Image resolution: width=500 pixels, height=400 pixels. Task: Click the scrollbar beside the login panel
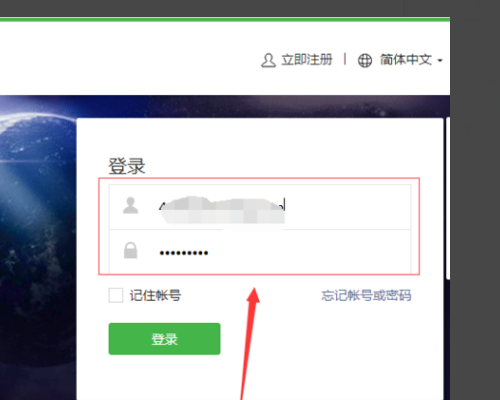448,198
